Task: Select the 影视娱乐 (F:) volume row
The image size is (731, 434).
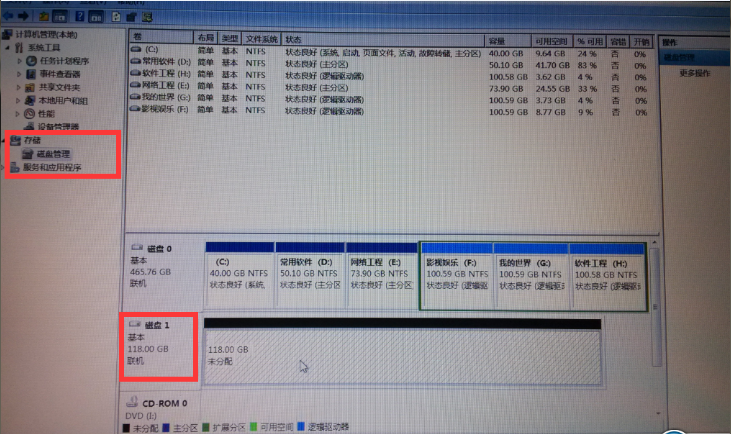Action: tap(389, 111)
